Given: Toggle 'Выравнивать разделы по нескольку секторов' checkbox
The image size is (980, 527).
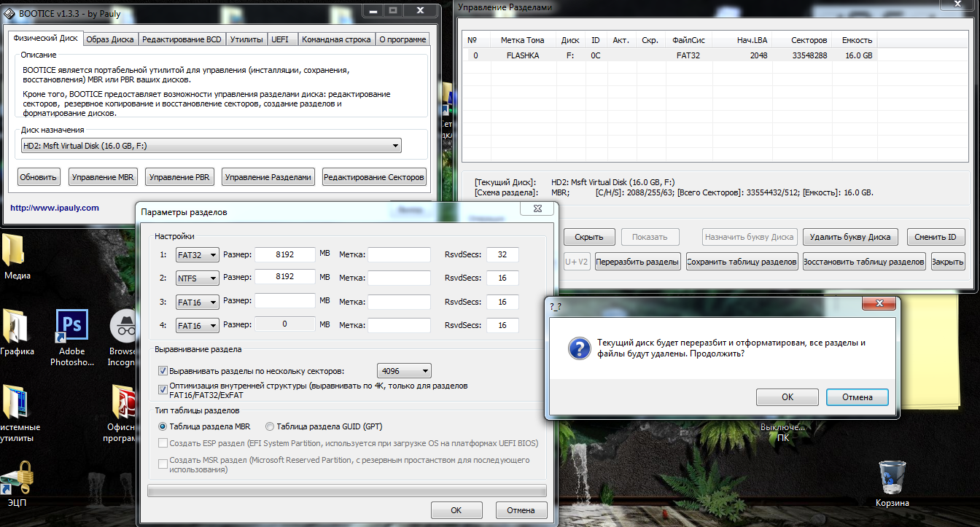Looking at the screenshot, I should click(x=163, y=371).
